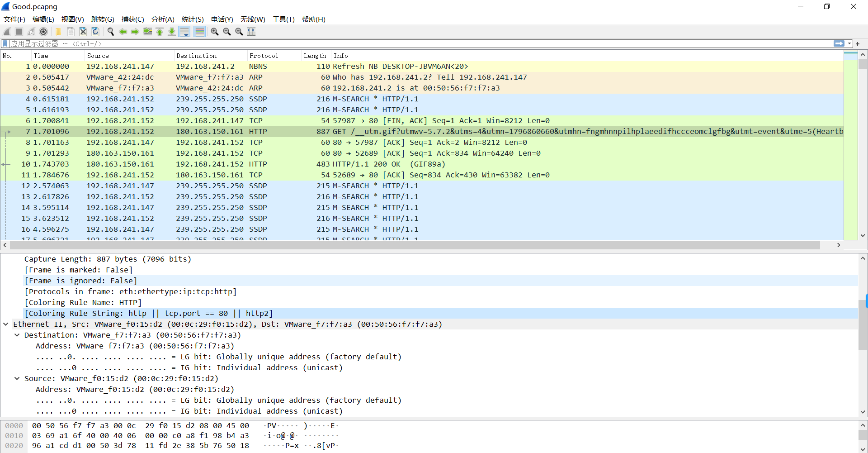Image resolution: width=868 pixels, height=453 pixels.
Task: Go forward with the right green arrow
Action: coord(135,32)
